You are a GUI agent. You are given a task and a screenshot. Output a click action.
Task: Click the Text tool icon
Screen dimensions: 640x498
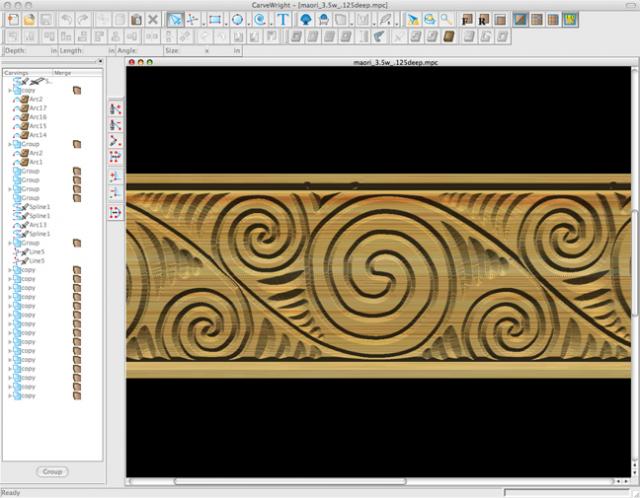(283, 19)
